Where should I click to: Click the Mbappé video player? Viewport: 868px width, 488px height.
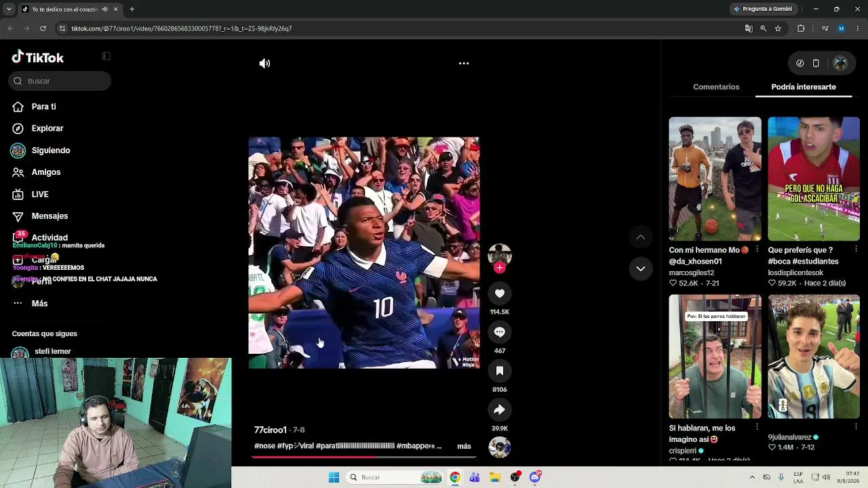pos(364,253)
